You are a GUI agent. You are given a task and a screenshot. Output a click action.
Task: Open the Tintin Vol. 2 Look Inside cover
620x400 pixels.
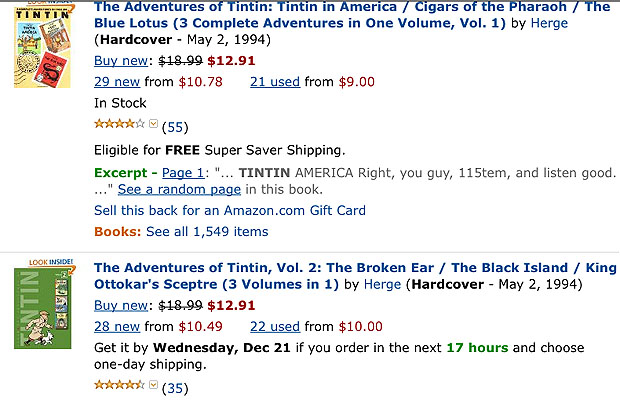[x=41, y=306]
